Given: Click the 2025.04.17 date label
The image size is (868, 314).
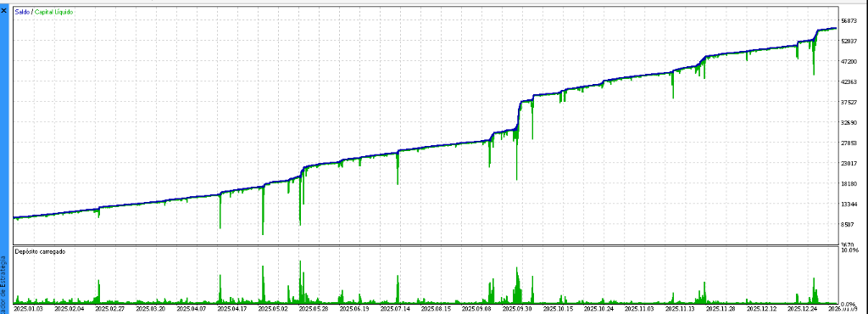Looking at the screenshot, I should [232, 309].
